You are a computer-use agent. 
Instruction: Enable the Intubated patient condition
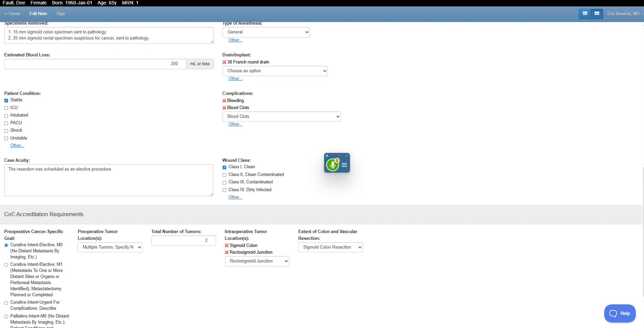click(6, 116)
